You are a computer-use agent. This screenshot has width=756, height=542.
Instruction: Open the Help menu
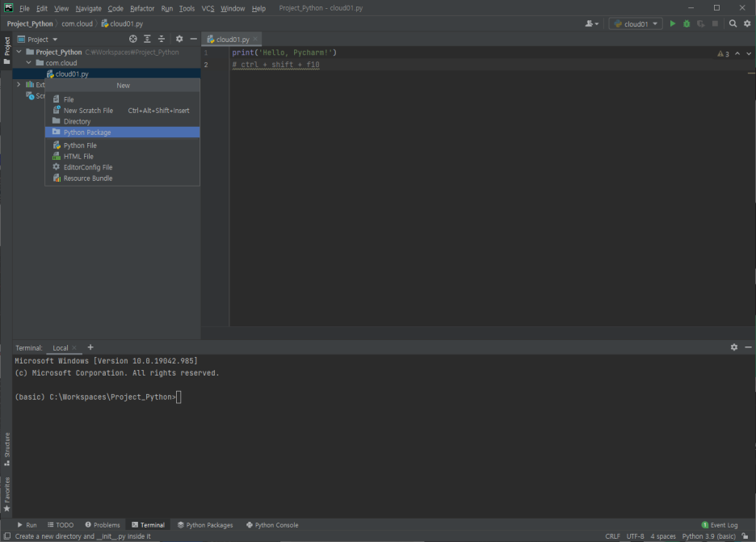point(258,8)
